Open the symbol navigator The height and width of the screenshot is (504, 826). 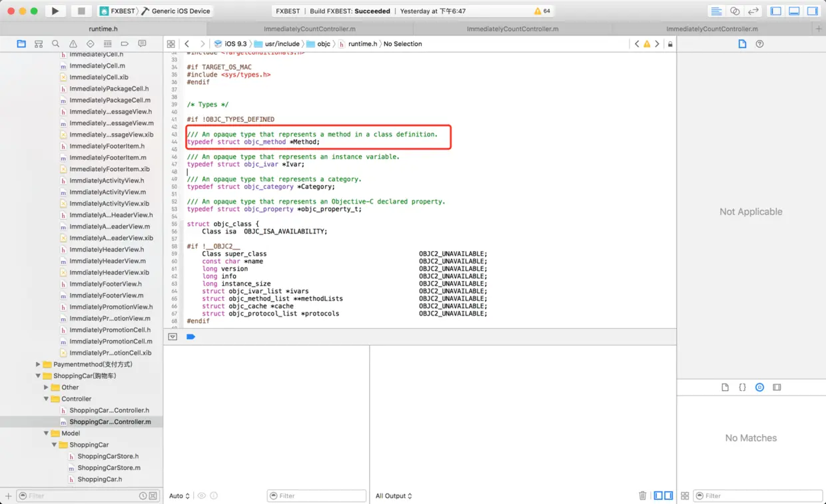pyautogui.click(x=39, y=43)
